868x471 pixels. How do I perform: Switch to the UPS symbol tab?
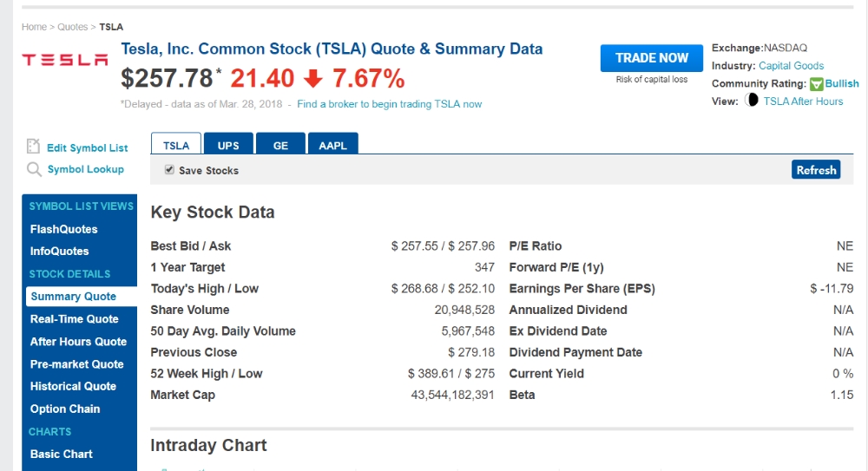pyautogui.click(x=228, y=145)
